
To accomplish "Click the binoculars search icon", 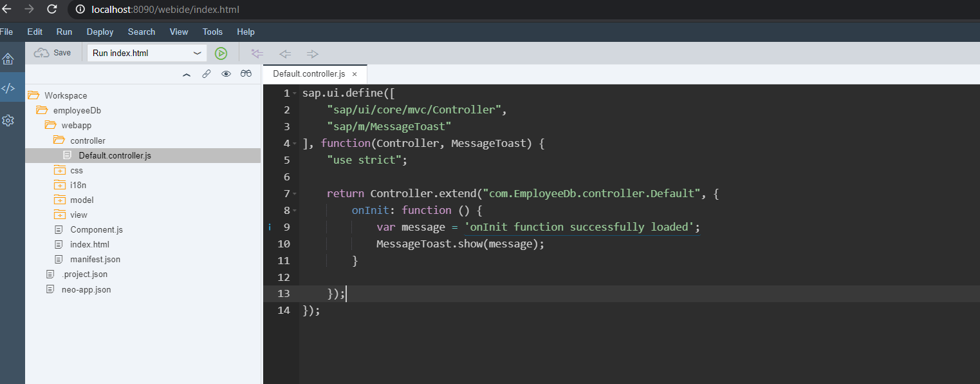I will pyautogui.click(x=246, y=74).
